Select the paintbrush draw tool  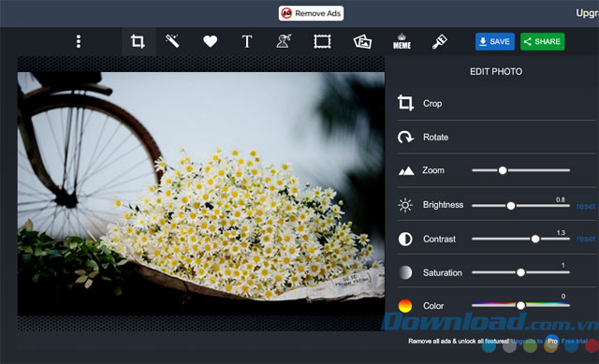439,41
